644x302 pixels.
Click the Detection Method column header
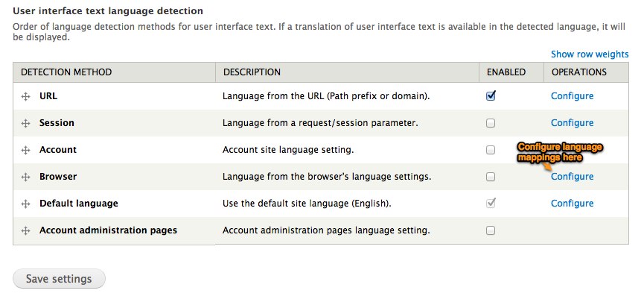(x=66, y=72)
